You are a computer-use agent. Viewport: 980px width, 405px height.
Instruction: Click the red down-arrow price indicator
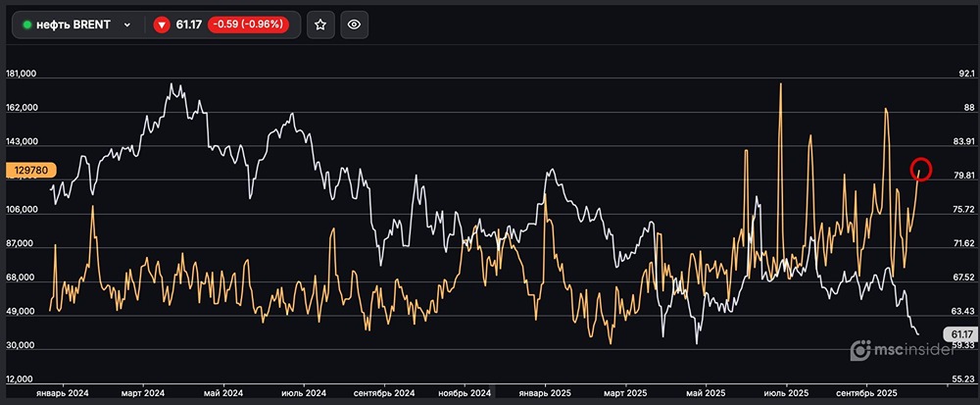162,25
